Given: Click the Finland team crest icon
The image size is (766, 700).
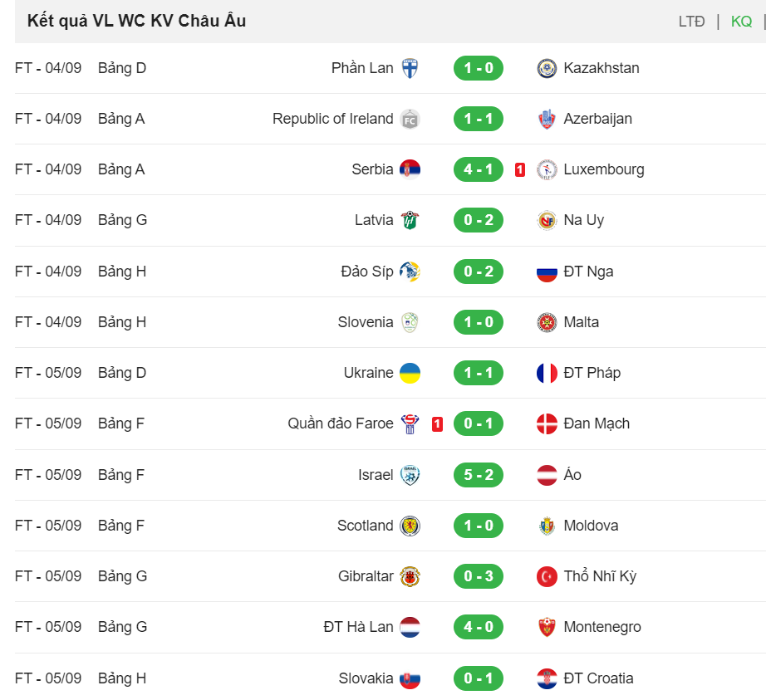Looking at the screenshot, I should 410,68.
